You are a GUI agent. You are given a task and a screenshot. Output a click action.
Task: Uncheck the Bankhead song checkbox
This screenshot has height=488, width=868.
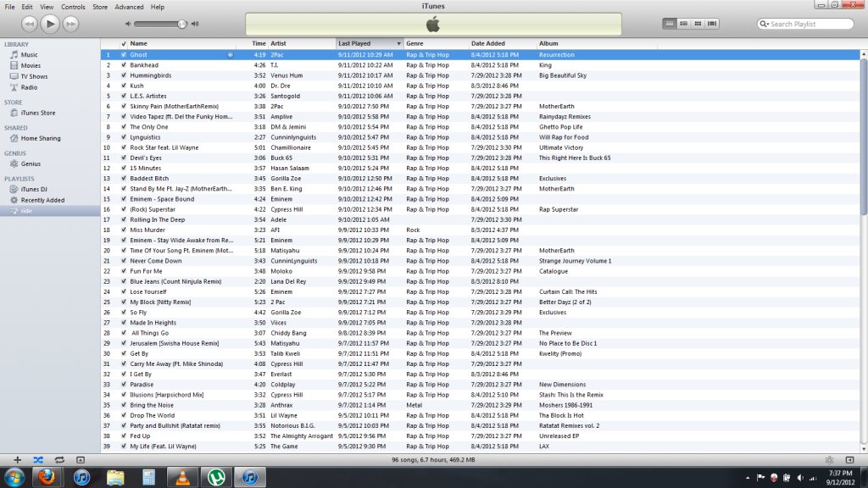124,65
